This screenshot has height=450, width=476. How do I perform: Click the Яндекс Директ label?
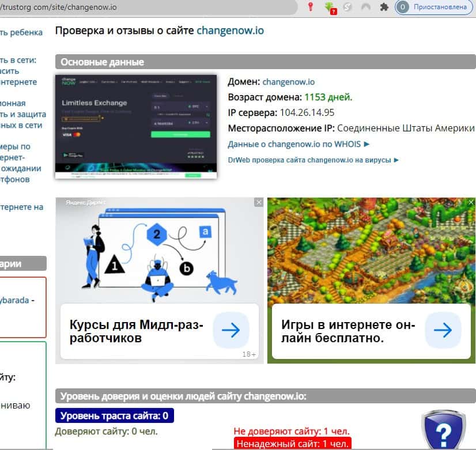coord(86,202)
